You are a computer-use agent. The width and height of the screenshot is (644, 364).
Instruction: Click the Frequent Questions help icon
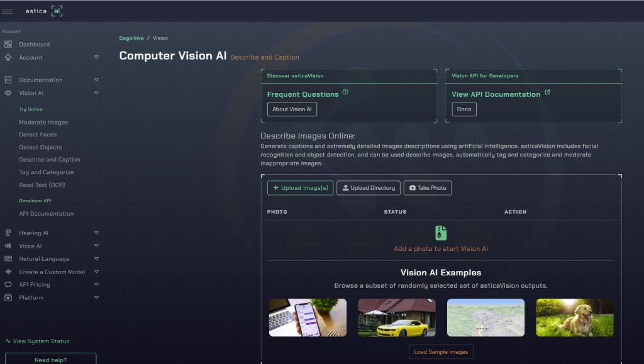point(345,92)
